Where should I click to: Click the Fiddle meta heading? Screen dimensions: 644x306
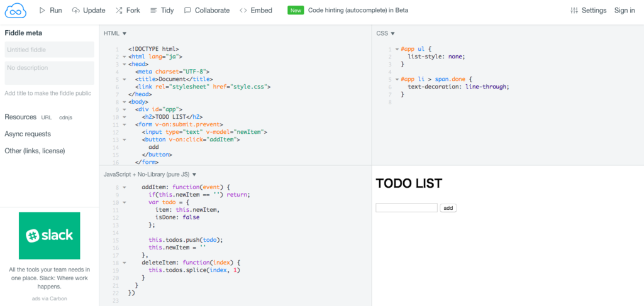click(23, 33)
